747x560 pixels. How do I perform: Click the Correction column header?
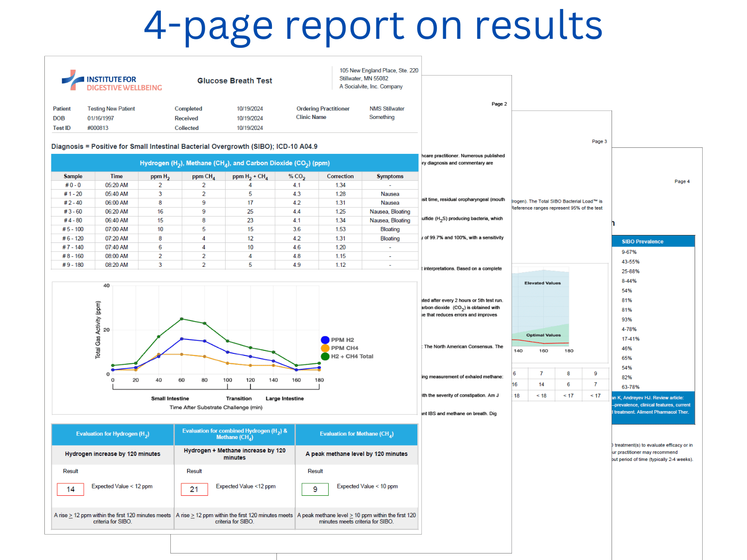pos(340,176)
